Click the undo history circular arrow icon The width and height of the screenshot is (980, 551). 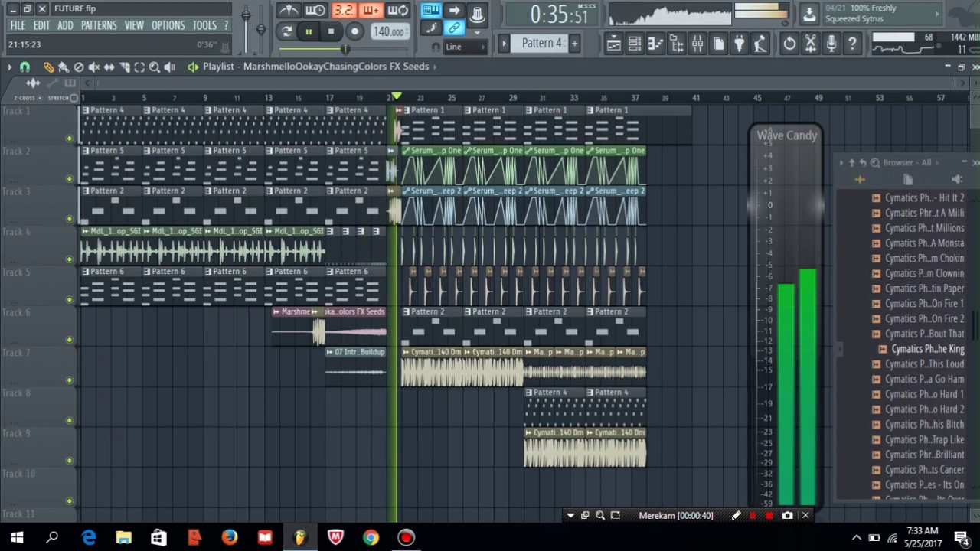click(789, 44)
